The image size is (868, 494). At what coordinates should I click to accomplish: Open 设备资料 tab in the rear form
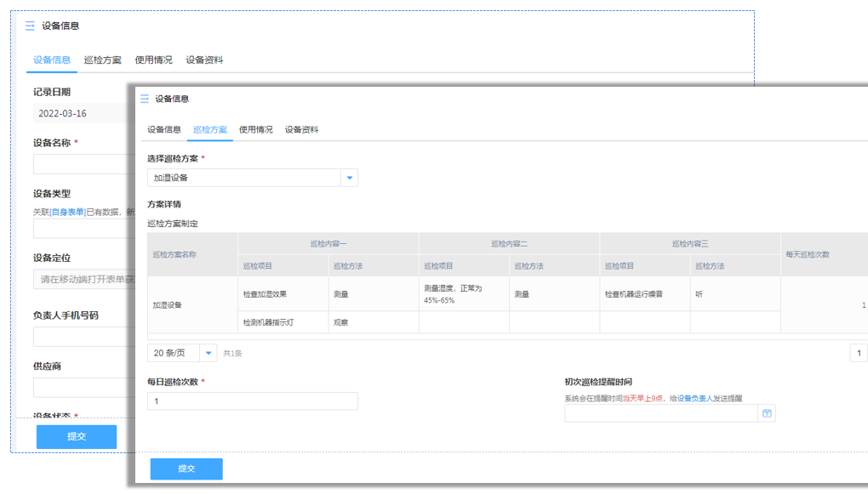point(204,60)
